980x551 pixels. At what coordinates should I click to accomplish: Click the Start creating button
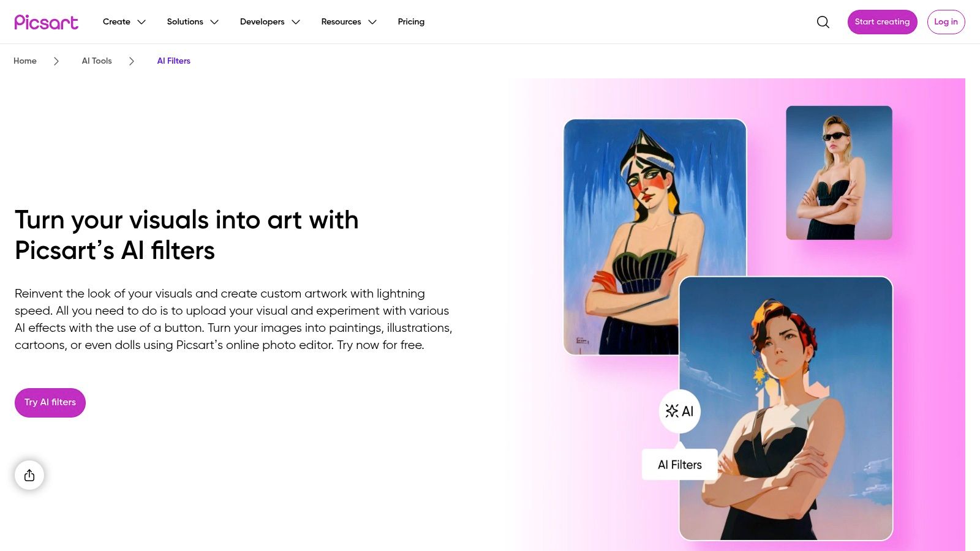882,22
